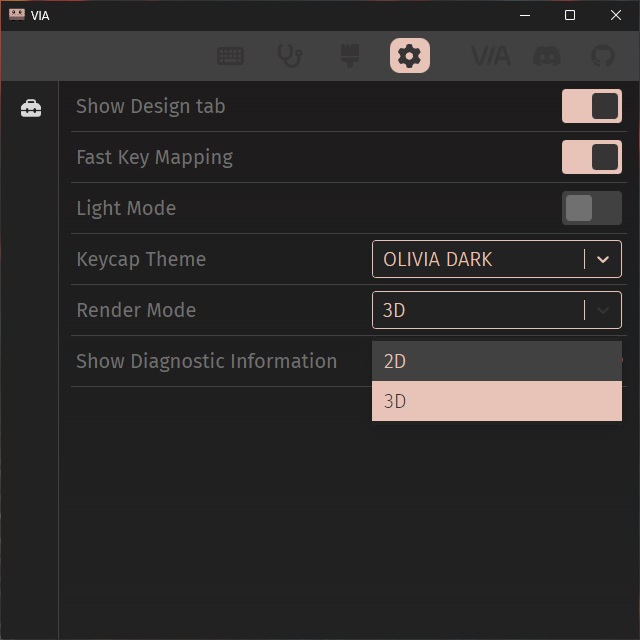The height and width of the screenshot is (640, 640).
Task: Minimize the VIA window
Action: point(524,15)
